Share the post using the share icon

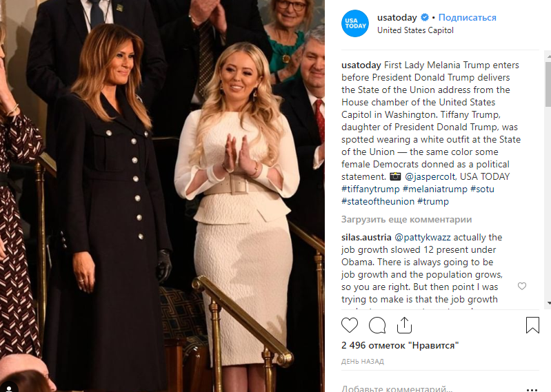tap(404, 325)
